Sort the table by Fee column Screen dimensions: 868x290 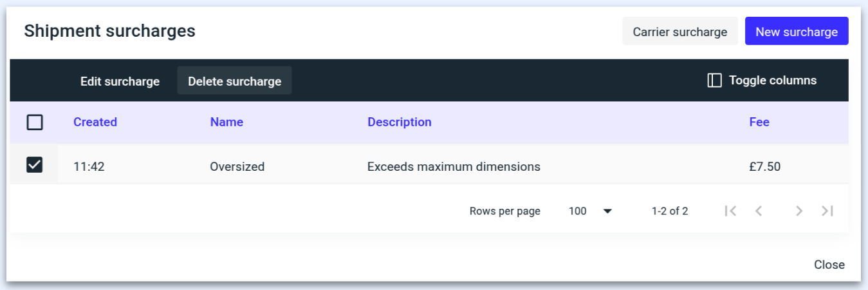(x=759, y=122)
